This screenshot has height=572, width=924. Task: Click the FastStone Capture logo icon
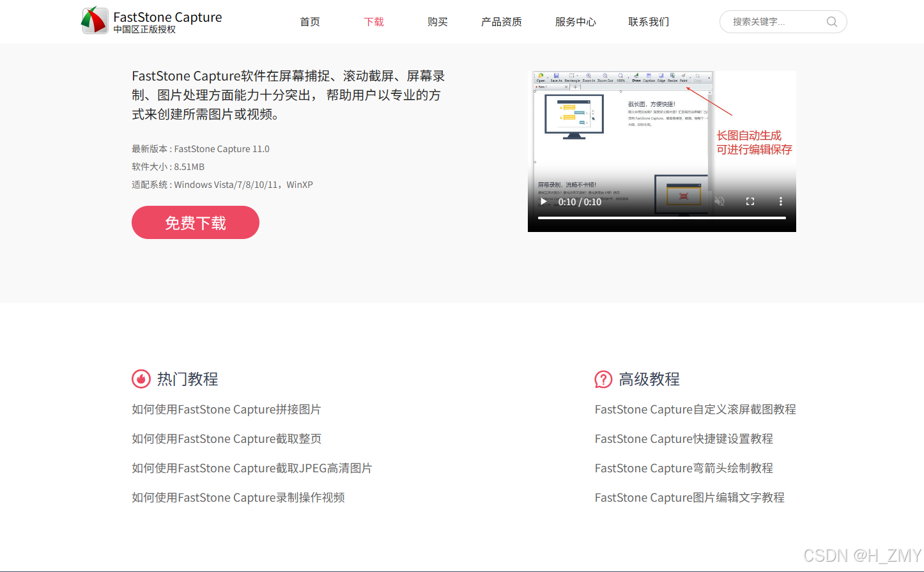95,20
